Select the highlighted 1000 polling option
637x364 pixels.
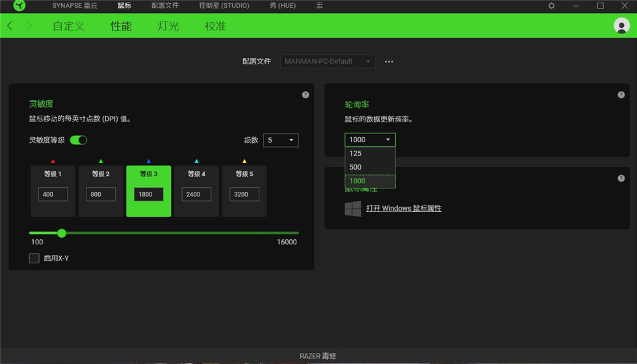click(x=370, y=181)
